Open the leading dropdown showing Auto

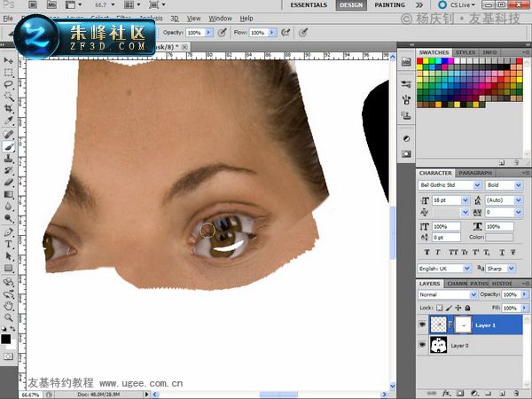tap(518, 200)
